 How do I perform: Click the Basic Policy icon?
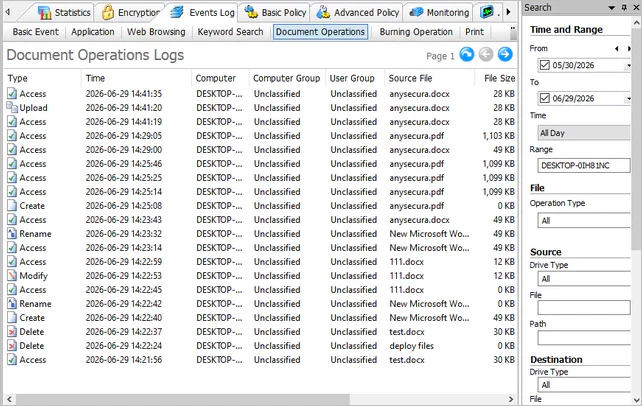[251, 12]
